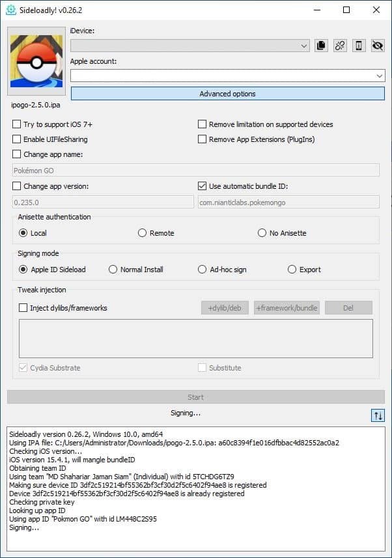Toggle the crossed-eye hide icon
Screen dimensions: 392x558
pyautogui.click(x=378, y=46)
